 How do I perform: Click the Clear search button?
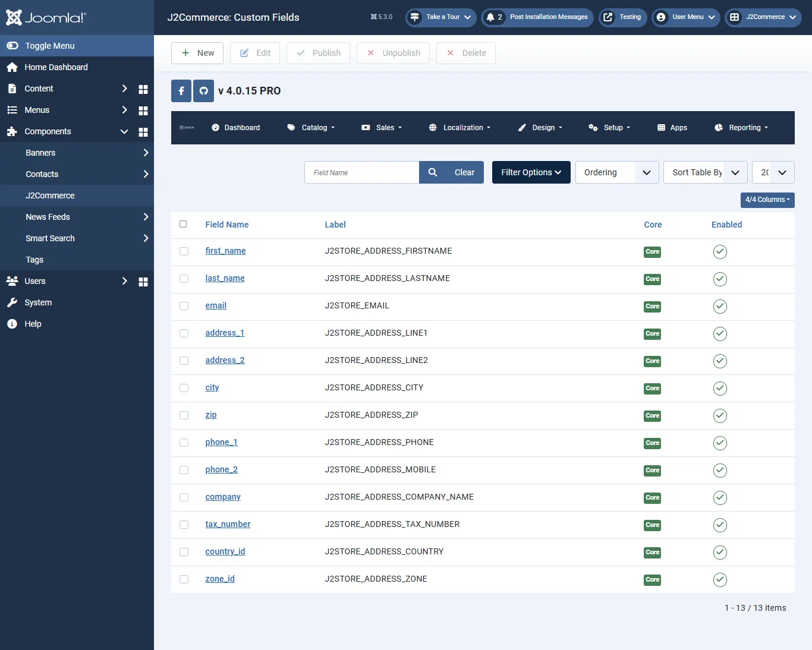[465, 172]
